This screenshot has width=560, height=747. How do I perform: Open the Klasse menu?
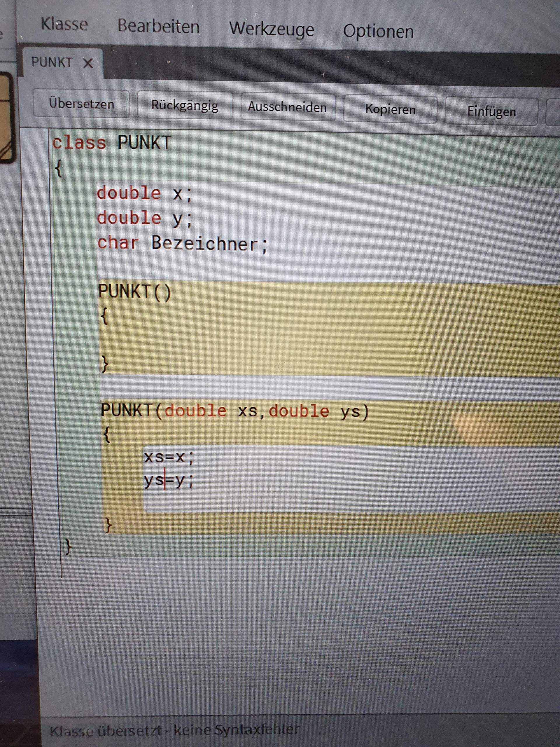[64, 24]
